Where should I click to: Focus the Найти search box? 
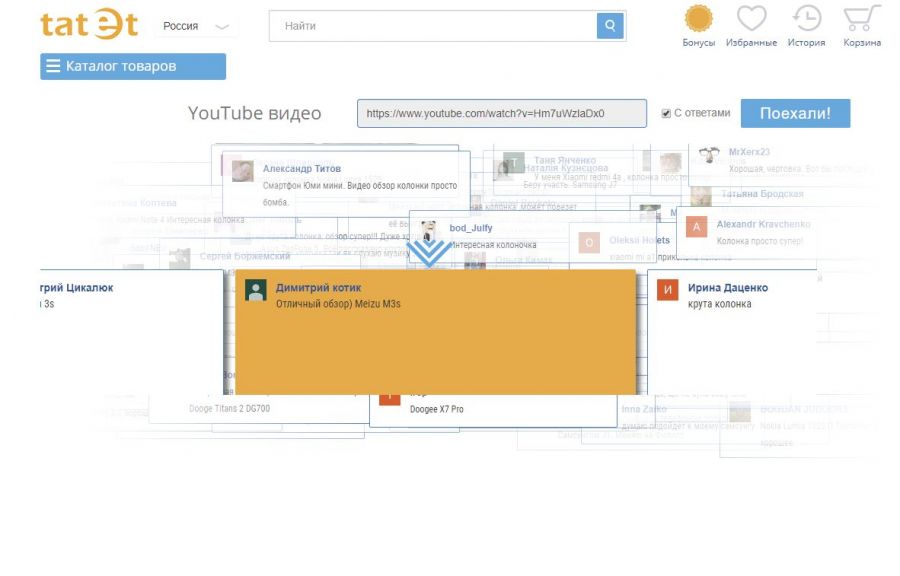tap(433, 26)
